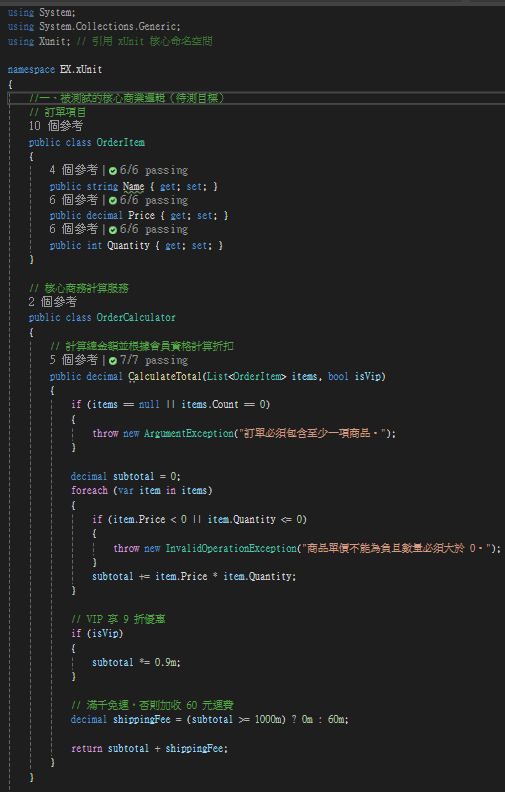Click comment '// VIP 享 9 折優惠'
The width and height of the screenshot is (505, 792).
pyautogui.click(x=118, y=620)
